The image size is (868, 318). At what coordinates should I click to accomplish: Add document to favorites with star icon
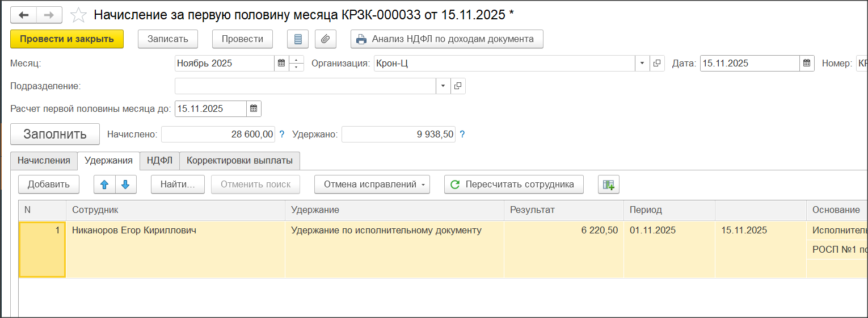78,15
